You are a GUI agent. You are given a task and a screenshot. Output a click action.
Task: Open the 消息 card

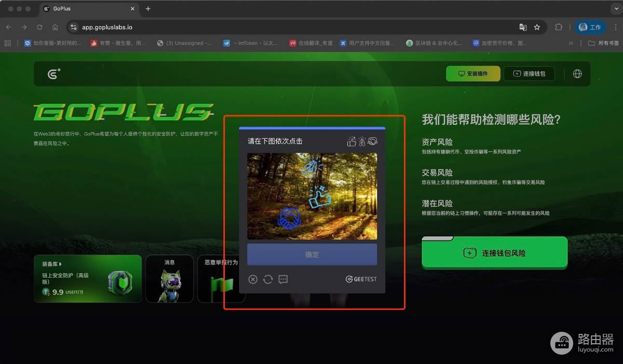(170, 278)
